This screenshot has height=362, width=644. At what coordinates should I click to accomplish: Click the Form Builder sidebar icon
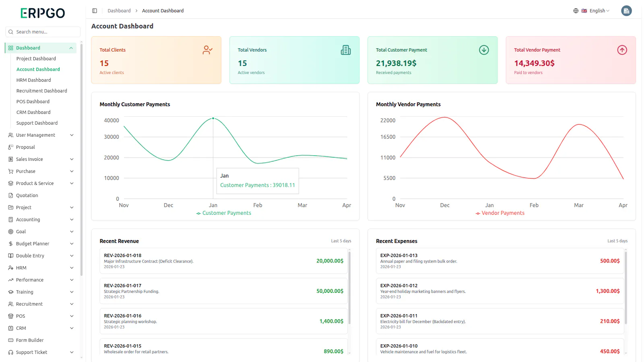(x=11, y=340)
